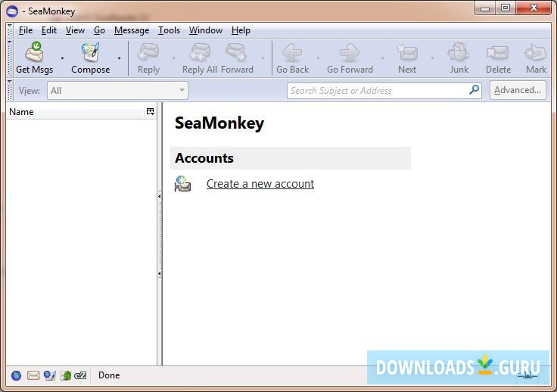
Task: Collapse the folder pane using the splitter grippy
Action: (160, 235)
